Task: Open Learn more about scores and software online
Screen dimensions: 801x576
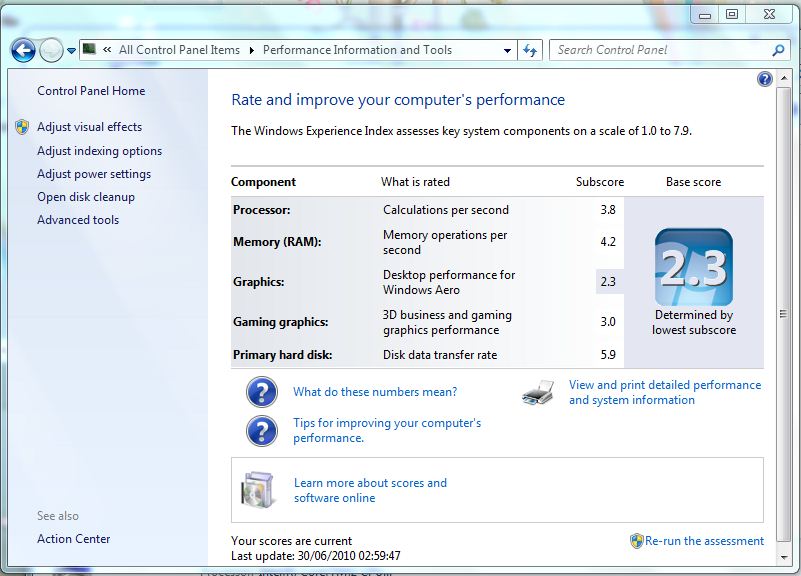Action: (x=370, y=490)
